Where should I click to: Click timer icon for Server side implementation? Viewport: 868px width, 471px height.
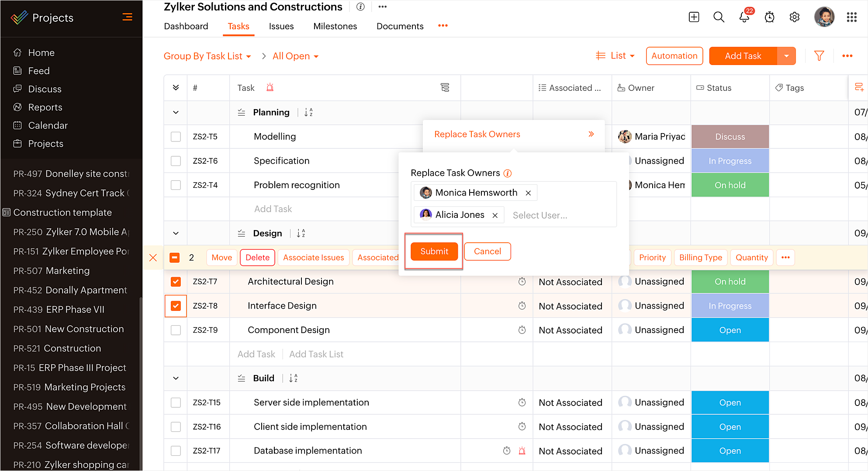click(522, 402)
